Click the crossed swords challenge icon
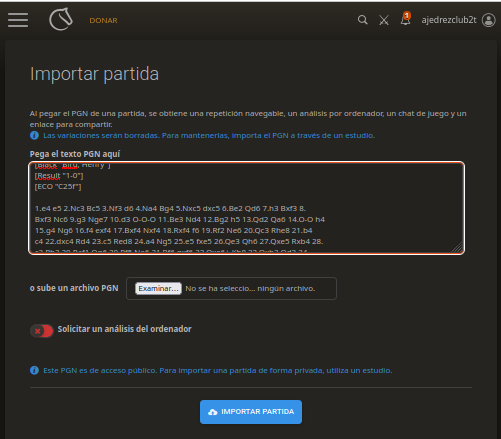This screenshot has height=439, width=501. (384, 20)
